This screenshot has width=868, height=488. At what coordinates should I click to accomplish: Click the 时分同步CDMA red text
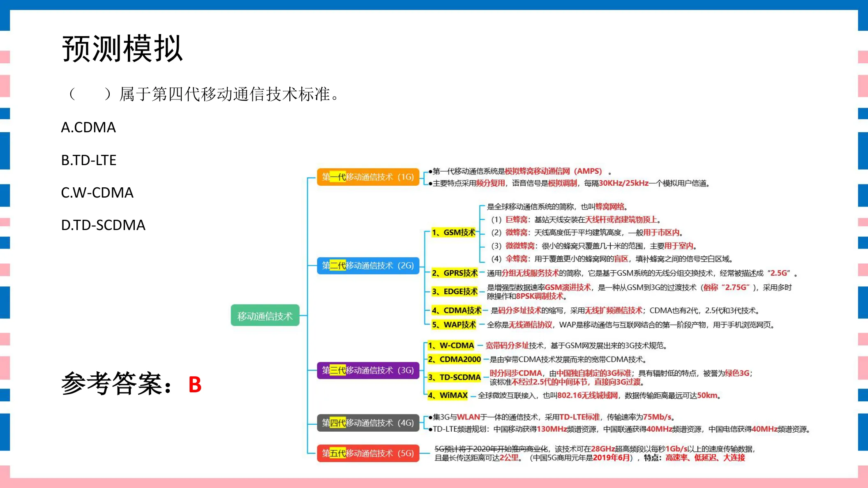(516, 373)
